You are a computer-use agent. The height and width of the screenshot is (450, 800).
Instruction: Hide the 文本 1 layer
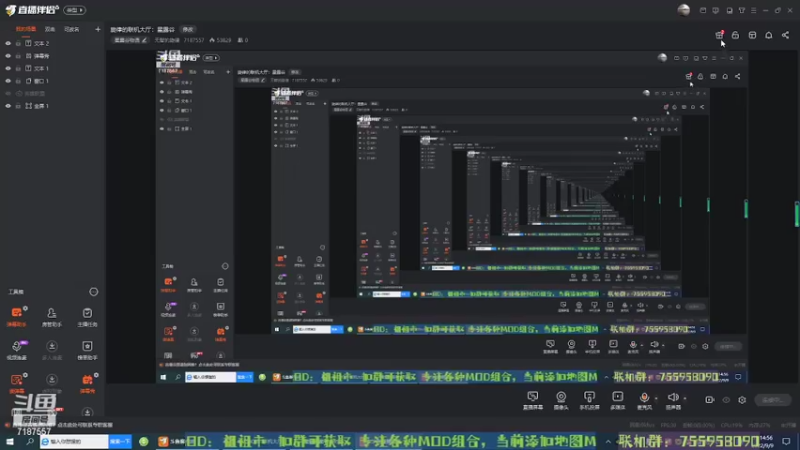8,68
